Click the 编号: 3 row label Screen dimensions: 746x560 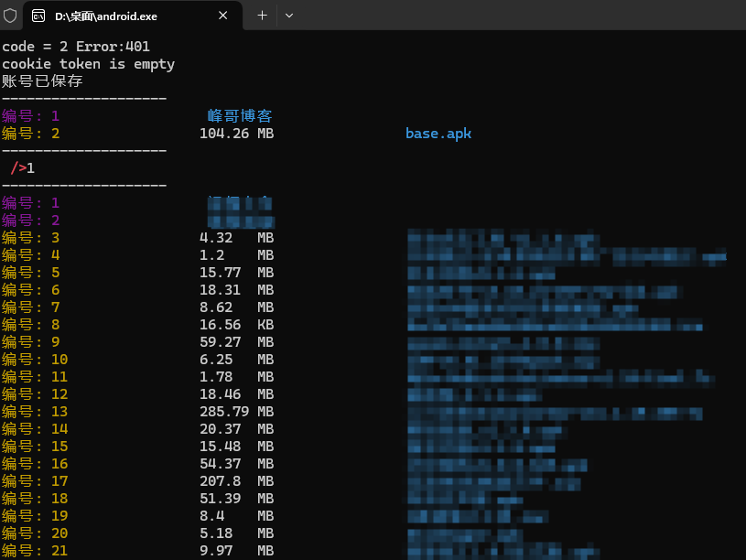point(30,238)
